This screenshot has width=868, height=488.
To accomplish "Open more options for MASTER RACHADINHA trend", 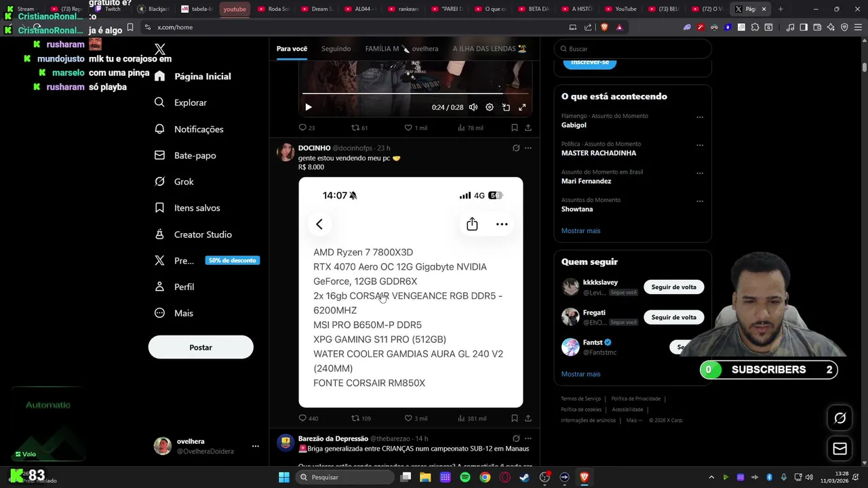I will (700, 145).
